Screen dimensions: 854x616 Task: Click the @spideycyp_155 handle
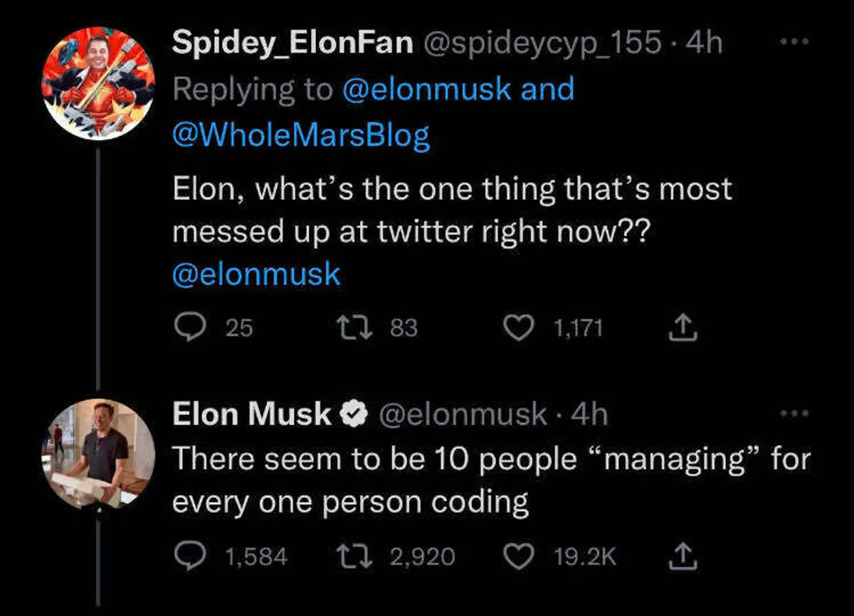click(x=542, y=43)
